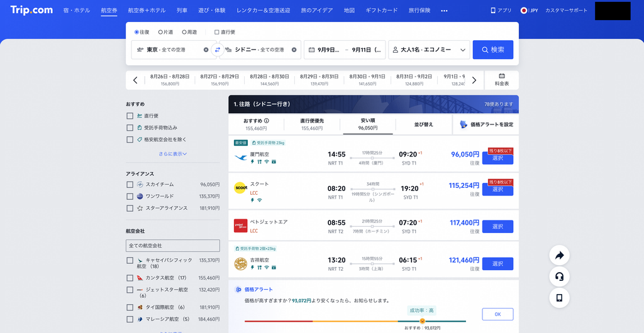Screen dimensions: 644x333
Task: Tick the スカイチーム alliance checkbox
Action: click(x=130, y=185)
